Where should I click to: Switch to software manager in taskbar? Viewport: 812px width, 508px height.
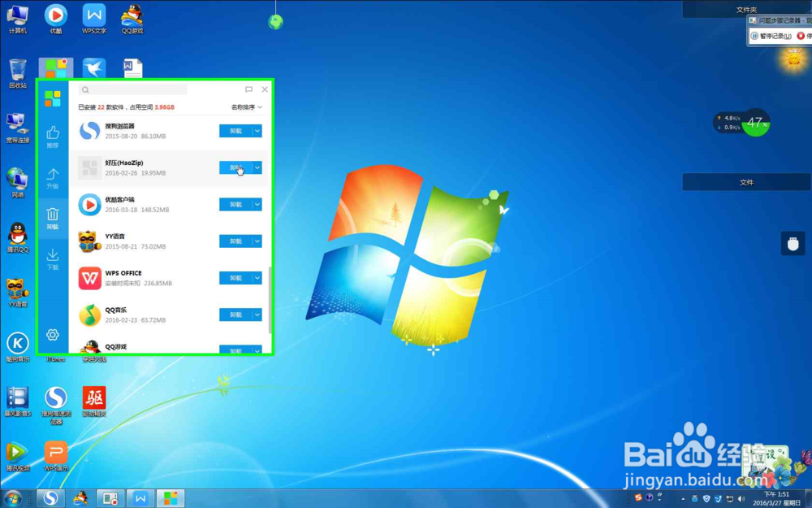coord(171,499)
